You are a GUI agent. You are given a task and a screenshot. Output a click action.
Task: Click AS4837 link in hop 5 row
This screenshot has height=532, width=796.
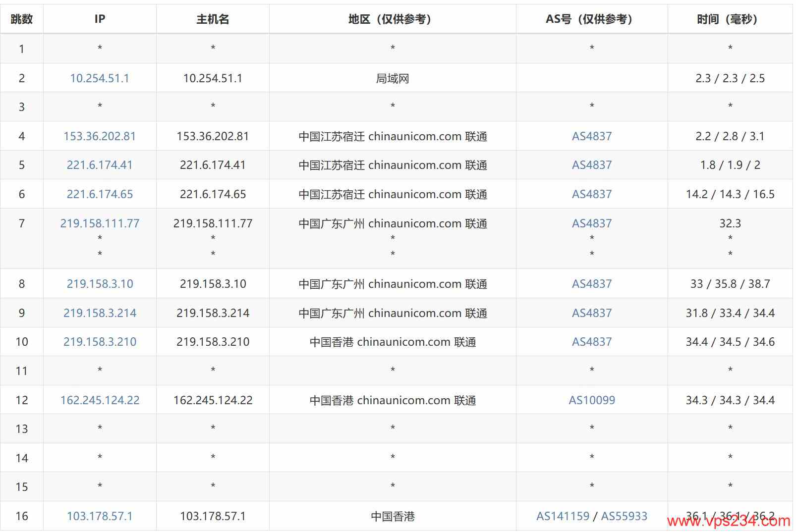[592, 165]
